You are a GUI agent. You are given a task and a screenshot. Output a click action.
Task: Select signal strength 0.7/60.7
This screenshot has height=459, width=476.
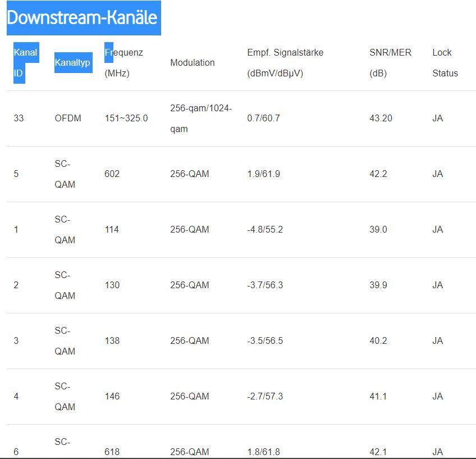point(263,118)
